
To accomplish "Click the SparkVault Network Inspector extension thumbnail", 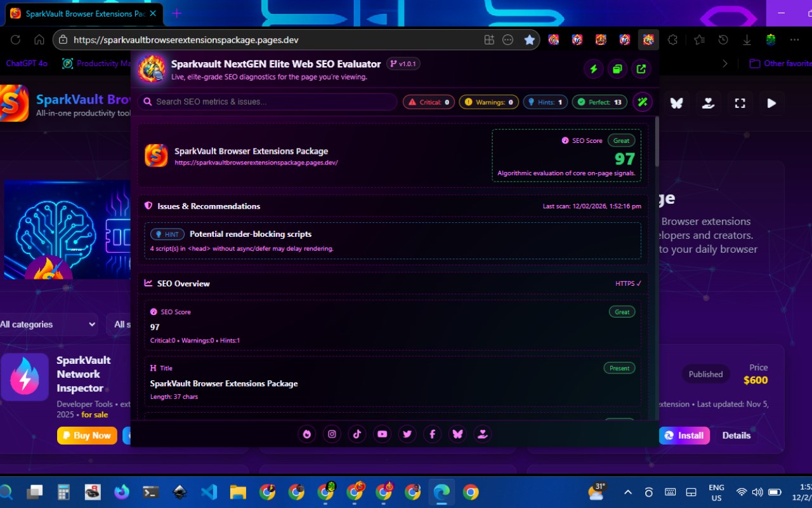I will (25, 377).
